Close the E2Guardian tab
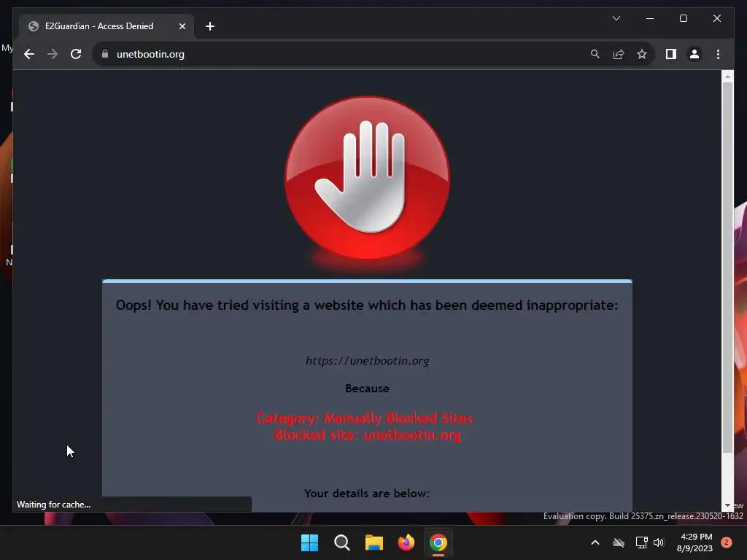The image size is (747, 560). click(182, 26)
